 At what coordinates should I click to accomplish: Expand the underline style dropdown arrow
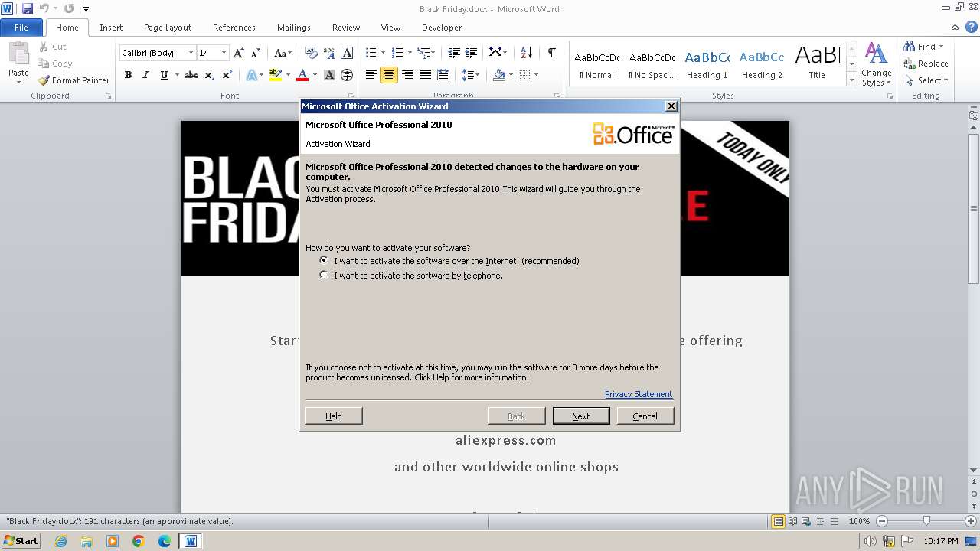pyautogui.click(x=176, y=75)
